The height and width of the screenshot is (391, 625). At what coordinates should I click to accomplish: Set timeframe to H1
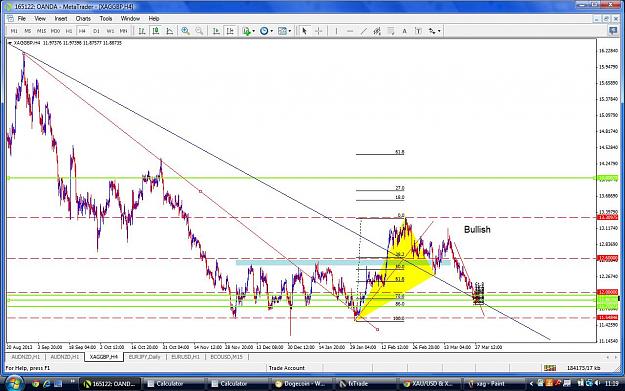(69, 31)
